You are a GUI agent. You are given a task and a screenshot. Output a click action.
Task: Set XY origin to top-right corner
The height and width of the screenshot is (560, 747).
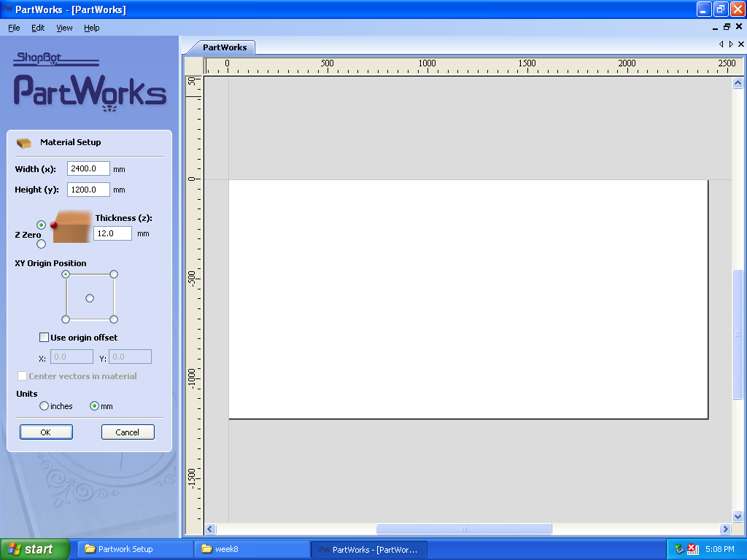click(x=114, y=274)
